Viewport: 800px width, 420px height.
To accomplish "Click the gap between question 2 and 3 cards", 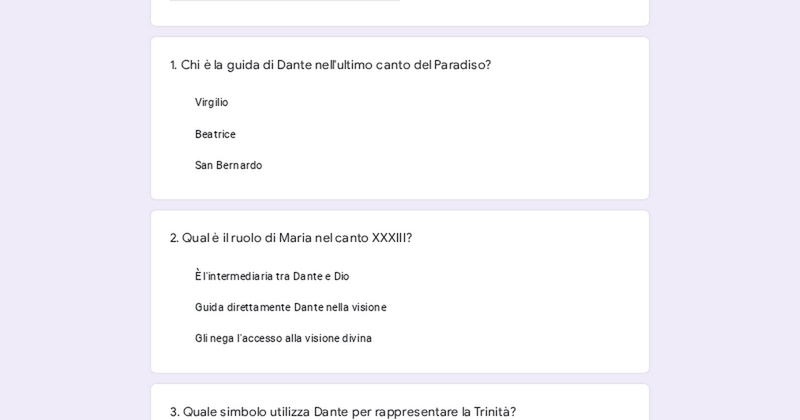I will [400, 379].
